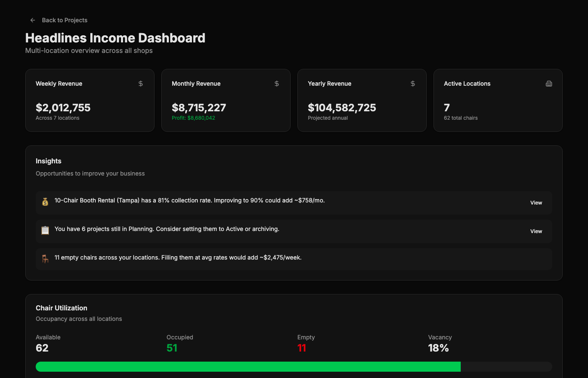Click the Yearly Revenue dollar icon
The height and width of the screenshot is (378, 588).
[x=413, y=84]
